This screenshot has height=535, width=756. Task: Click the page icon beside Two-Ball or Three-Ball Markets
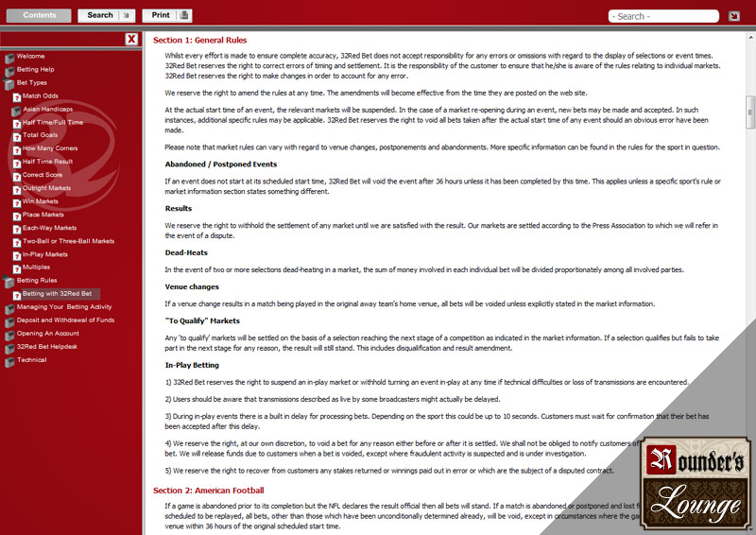click(16, 243)
